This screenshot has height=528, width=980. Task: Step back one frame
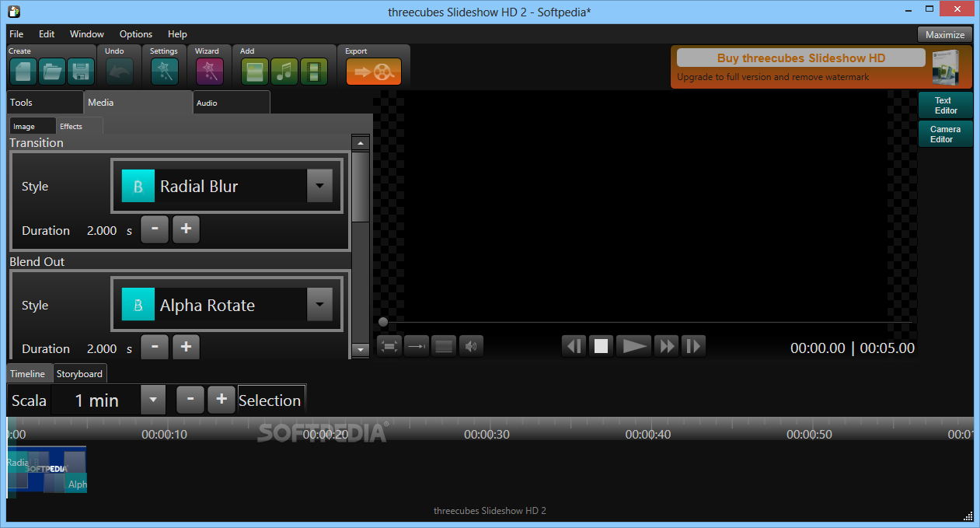(574, 346)
